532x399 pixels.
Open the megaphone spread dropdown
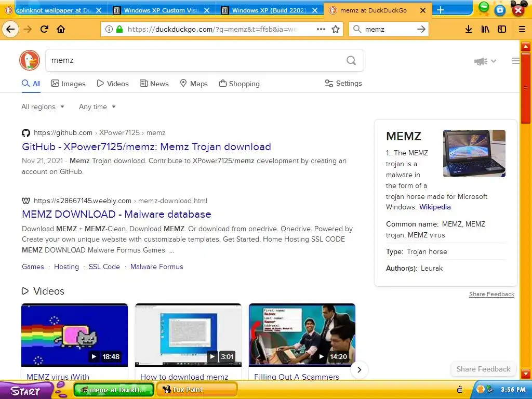point(485,61)
